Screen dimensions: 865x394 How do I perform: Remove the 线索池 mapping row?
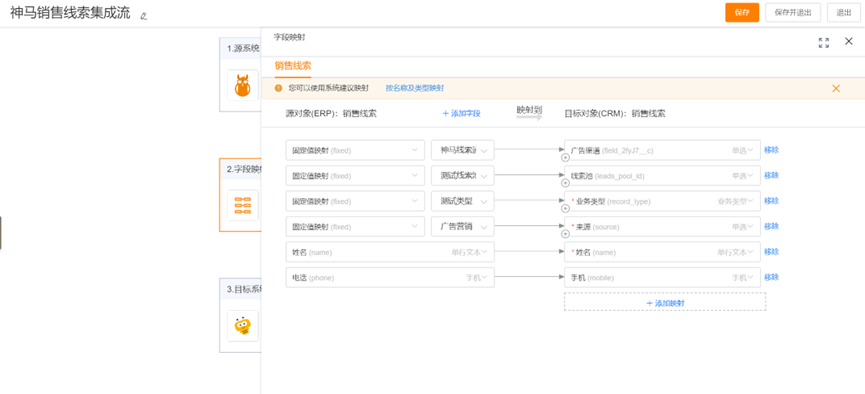771,175
